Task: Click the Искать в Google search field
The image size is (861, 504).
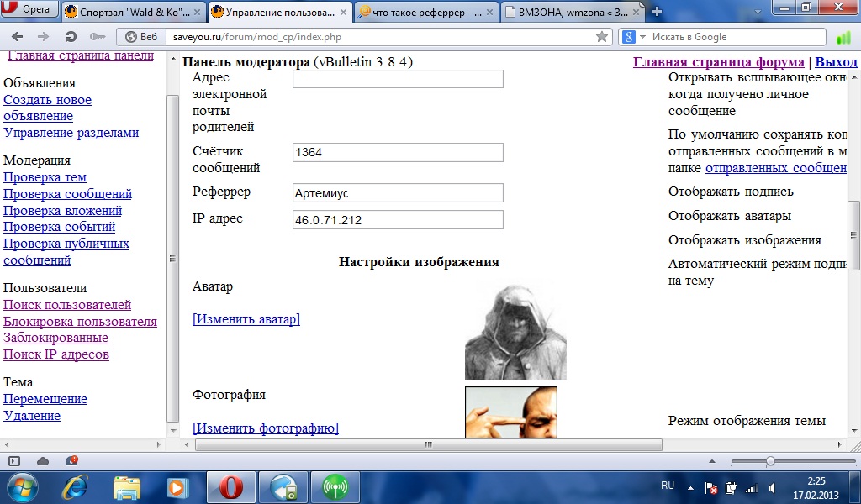Action: 736,37
